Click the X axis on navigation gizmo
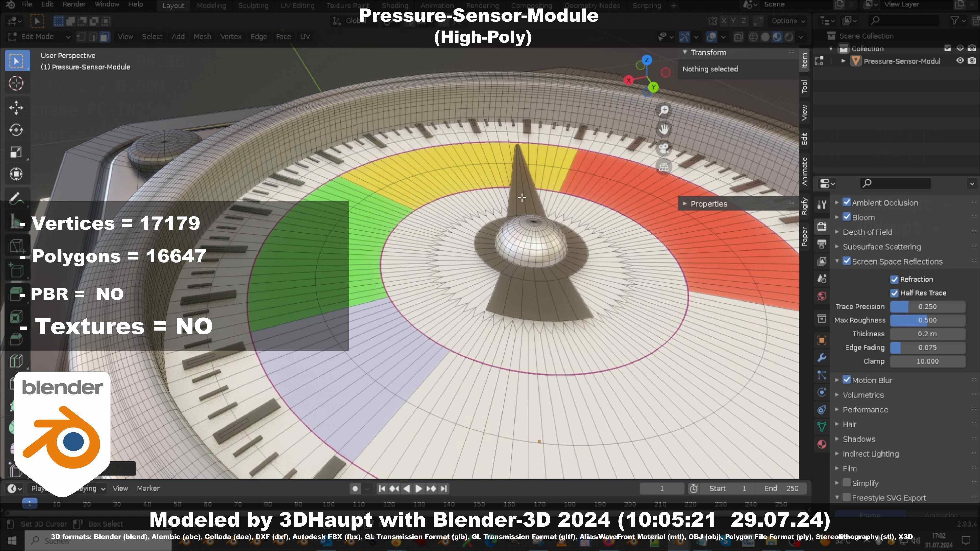Viewport: 980px width, 551px height. 629,80
